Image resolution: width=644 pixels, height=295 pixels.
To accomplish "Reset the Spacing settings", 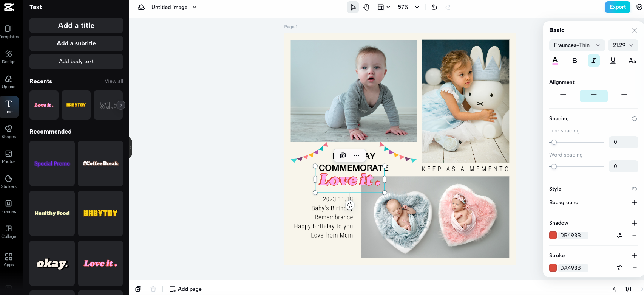I will coord(635,119).
